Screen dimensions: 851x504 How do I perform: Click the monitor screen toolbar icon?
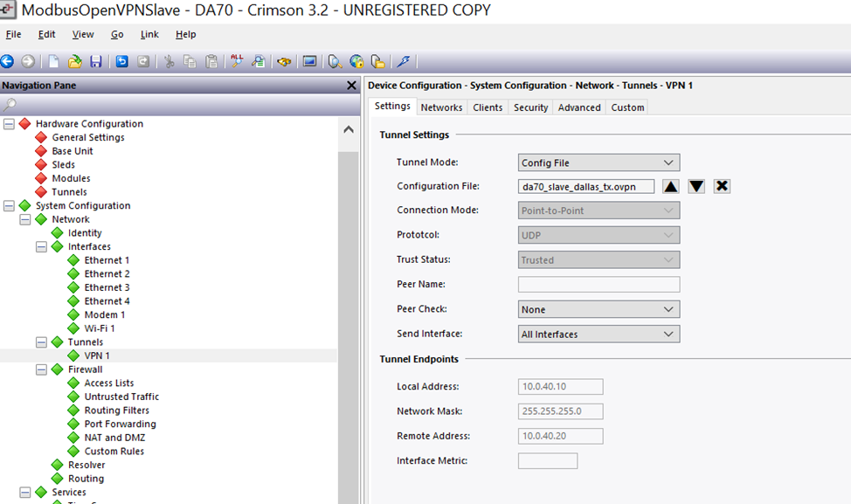click(309, 62)
